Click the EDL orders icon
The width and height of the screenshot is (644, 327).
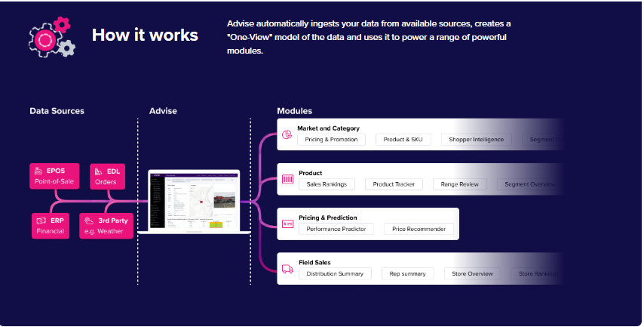click(99, 171)
